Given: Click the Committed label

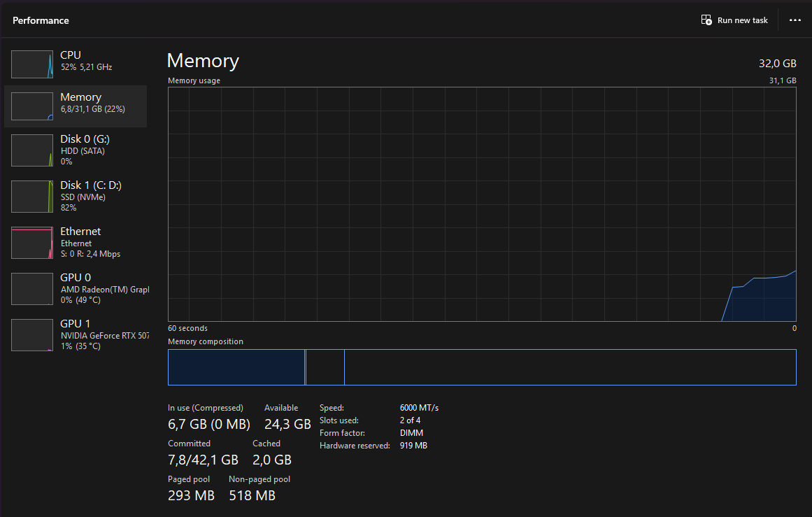Looking at the screenshot, I should click(x=189, y=444).
